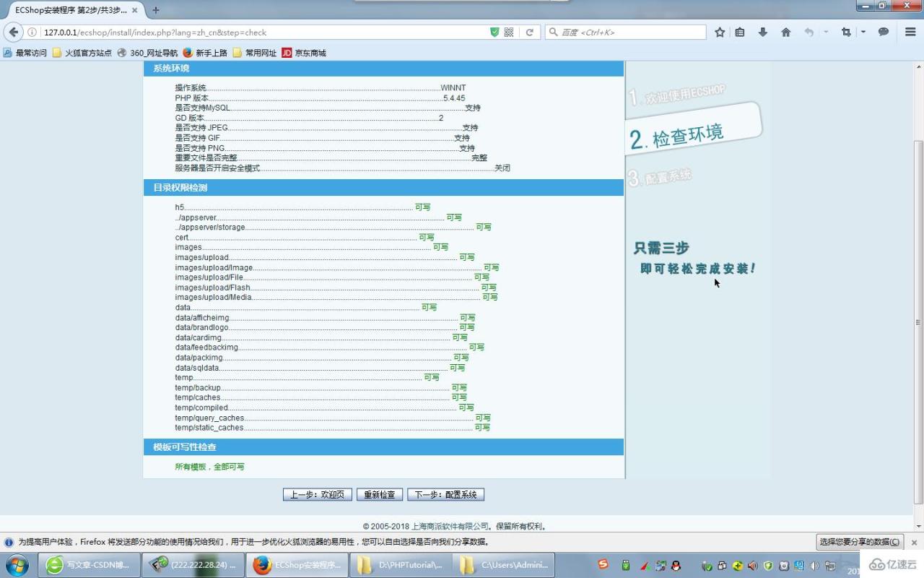Bookmark this page with the star icon
The height and width of the screenshot is (578, 924).
coord(720,33)
